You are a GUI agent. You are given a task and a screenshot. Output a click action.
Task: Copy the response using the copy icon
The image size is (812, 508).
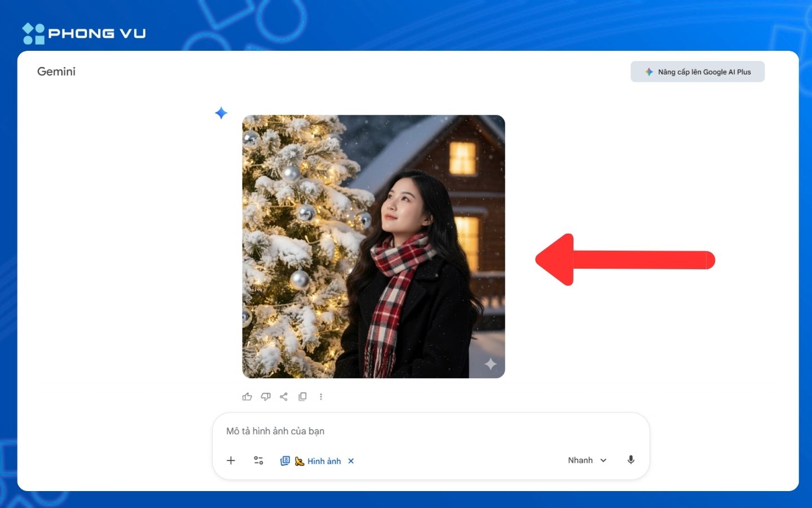[302, 397]
